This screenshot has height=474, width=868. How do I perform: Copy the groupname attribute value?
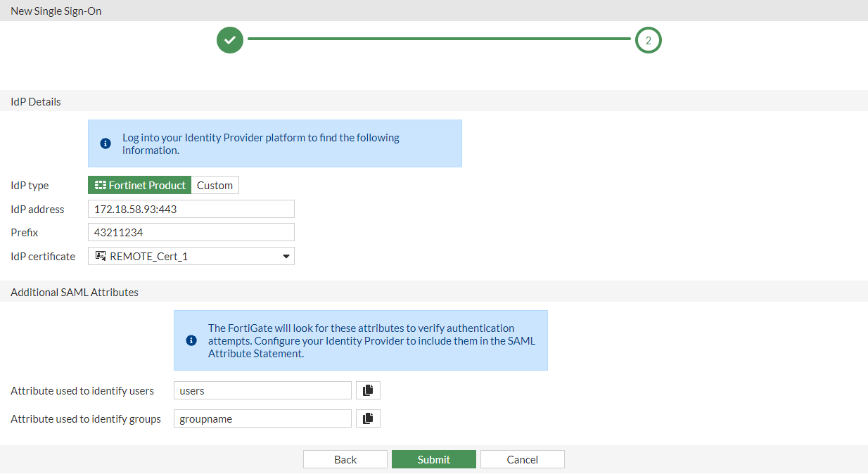[x=367, y=418]
